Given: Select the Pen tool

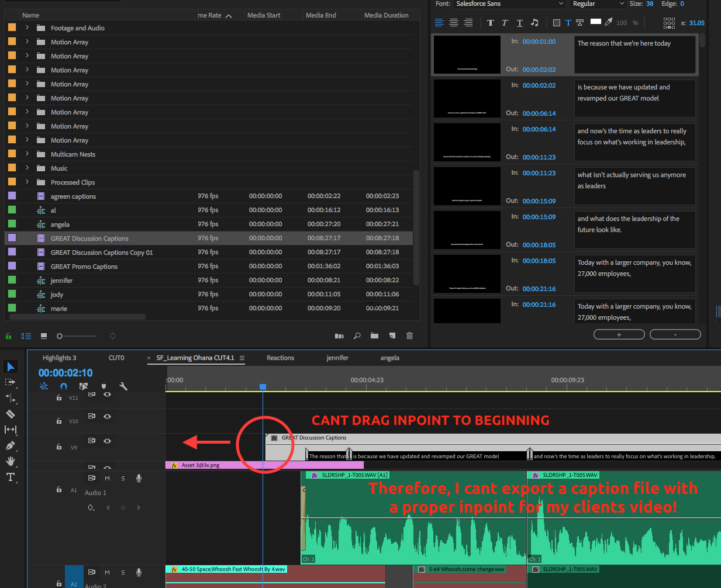Looking at the screenshot, I should point(11,445).
